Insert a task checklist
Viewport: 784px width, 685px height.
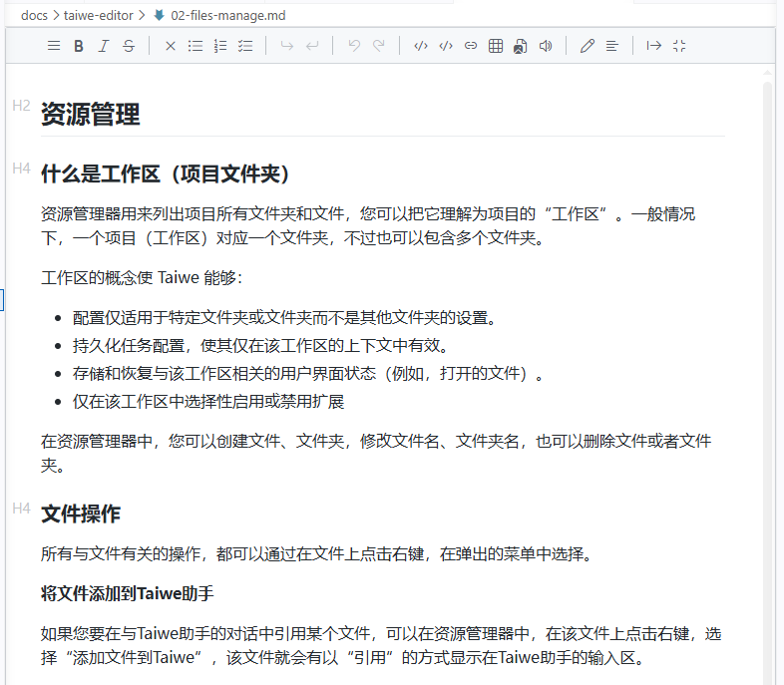pyautogui.click(x=245, y=46)
